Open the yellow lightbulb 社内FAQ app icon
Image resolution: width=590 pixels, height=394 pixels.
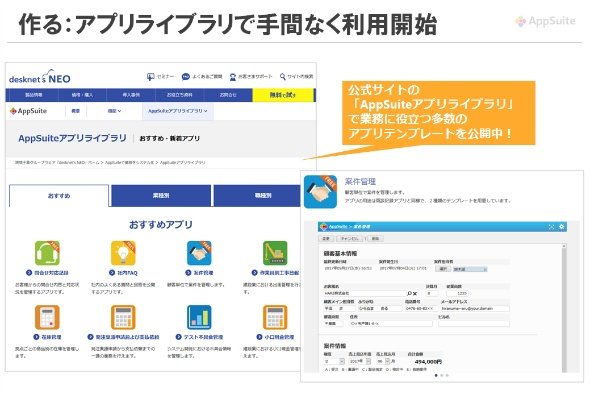123,253
